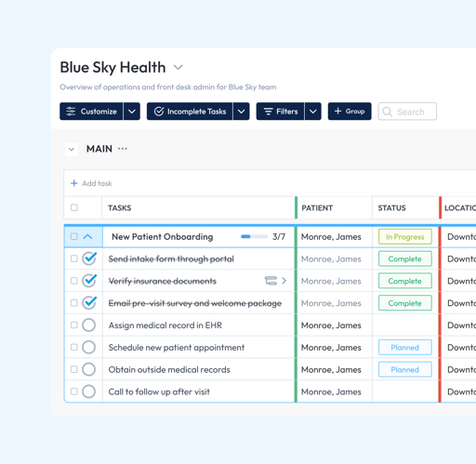Click the sliders icon on Customize
The width and height of the screenshot is (476, 464).
[71, 112]
